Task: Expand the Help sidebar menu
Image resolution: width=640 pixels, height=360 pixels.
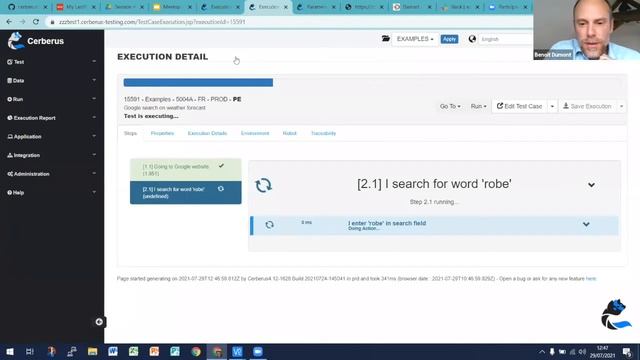Action: coord(51,192)
